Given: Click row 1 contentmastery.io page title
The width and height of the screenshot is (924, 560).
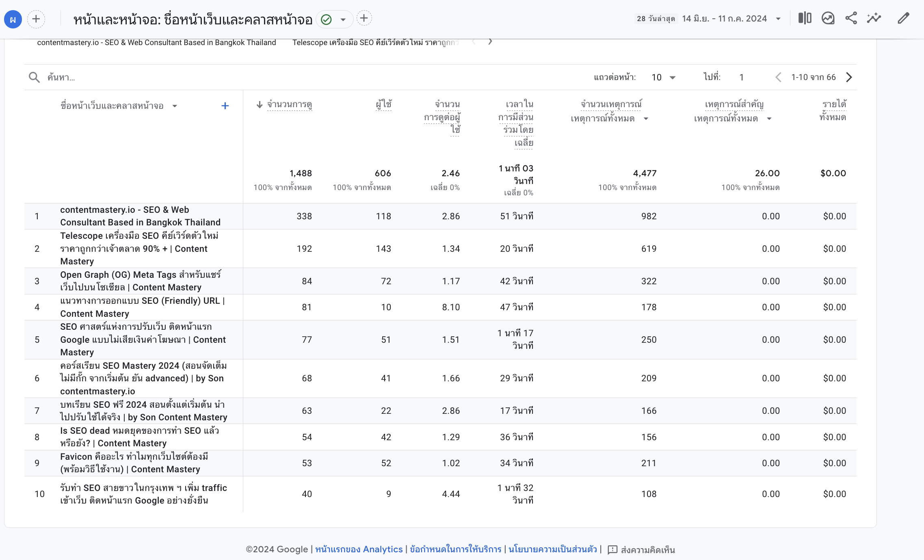Looking at the screenshot, I should coord(140,216).
